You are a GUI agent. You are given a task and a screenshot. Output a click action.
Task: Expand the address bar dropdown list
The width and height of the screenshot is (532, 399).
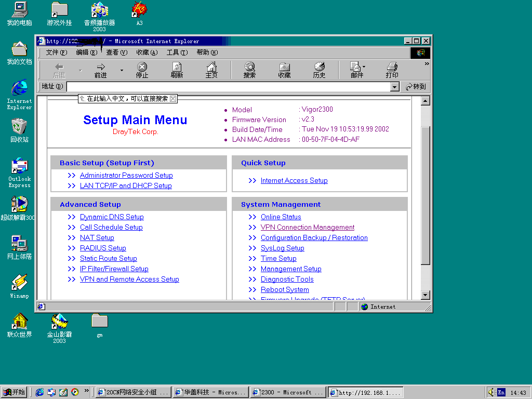tap(394, 87)
